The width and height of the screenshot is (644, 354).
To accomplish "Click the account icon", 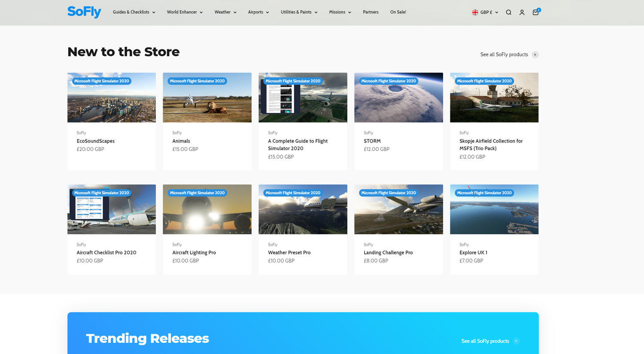I will pos(522,12).
